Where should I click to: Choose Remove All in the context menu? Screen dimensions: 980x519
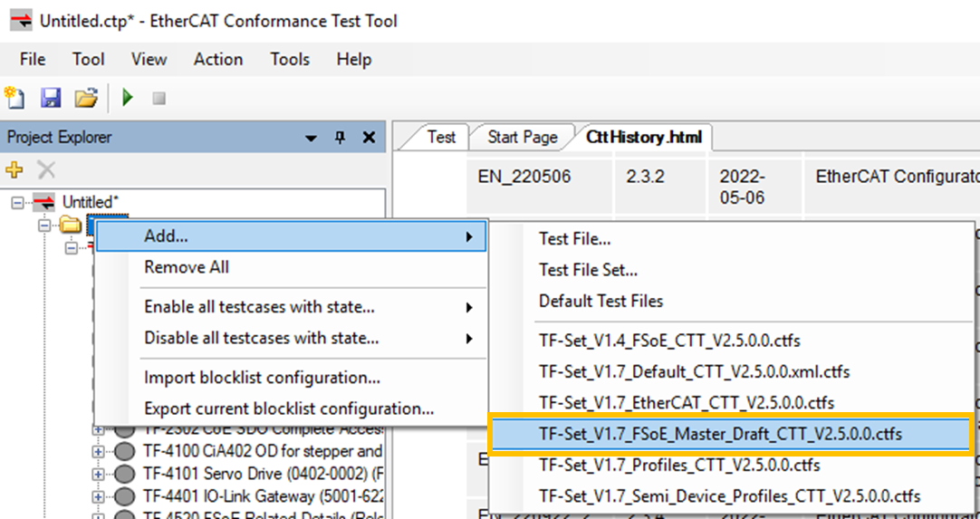pyautogui.click(x=292, y=267)
